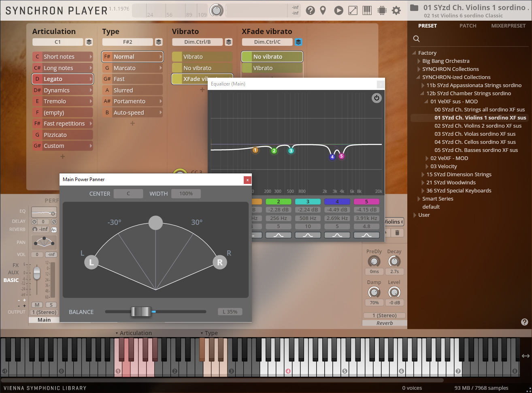This screenshot has width=532, height=393.
Task: Open the help question-mark icon in top toolbar
Action: [310, 11]
